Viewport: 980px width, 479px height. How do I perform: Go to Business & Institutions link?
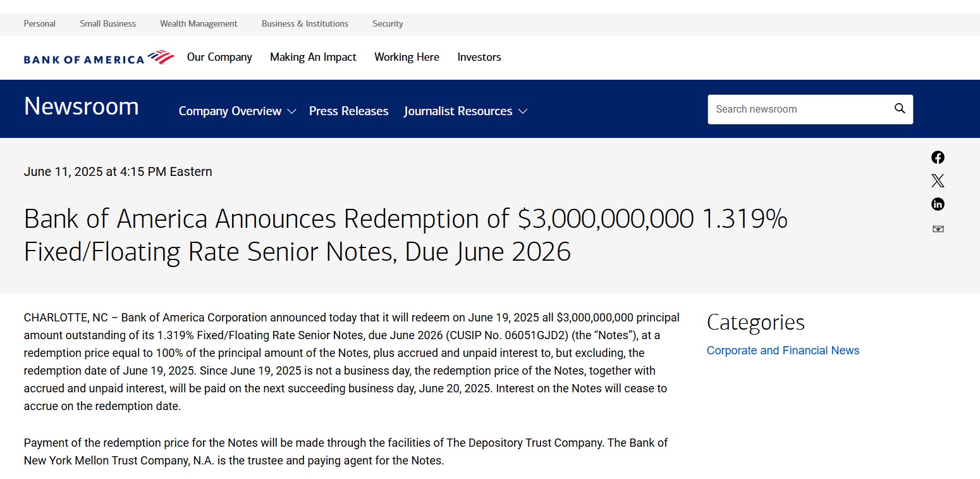pyautogui.click(x=305, y=23)
